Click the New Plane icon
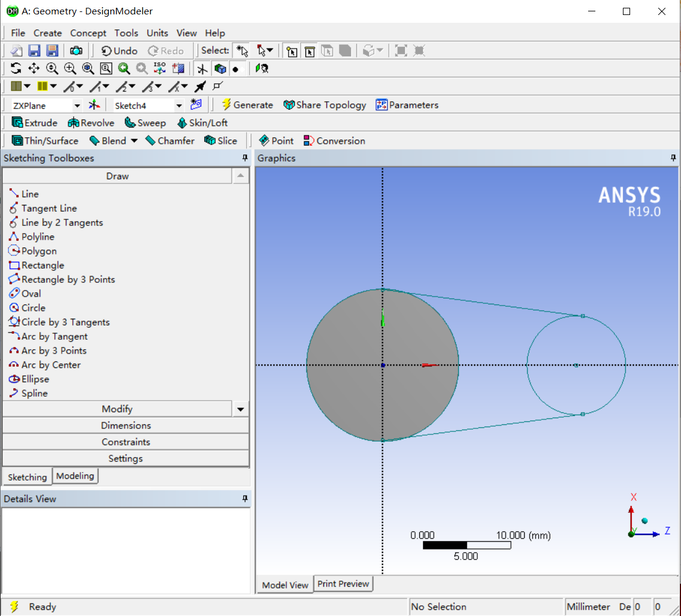The image size is (681, 616). [94, 105]
